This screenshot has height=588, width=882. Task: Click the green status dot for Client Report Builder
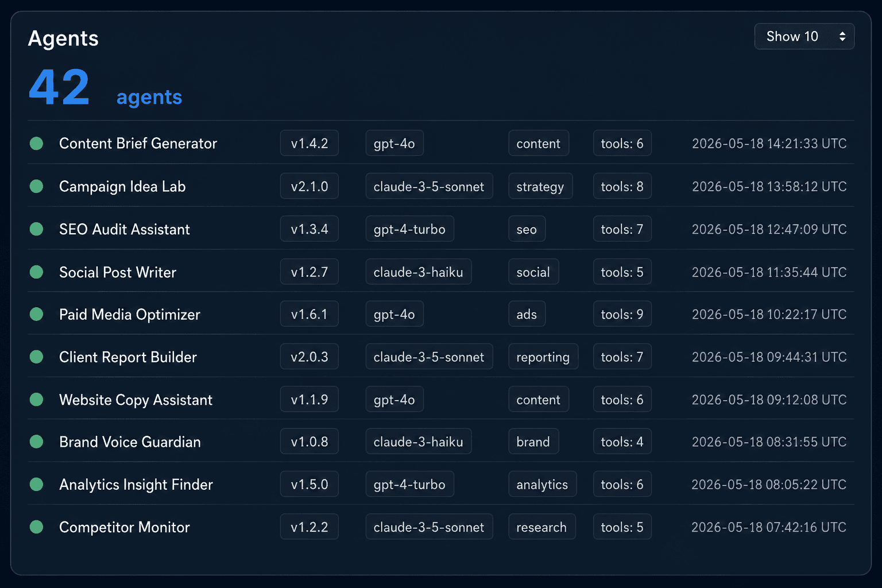click(x=36, y=357)
